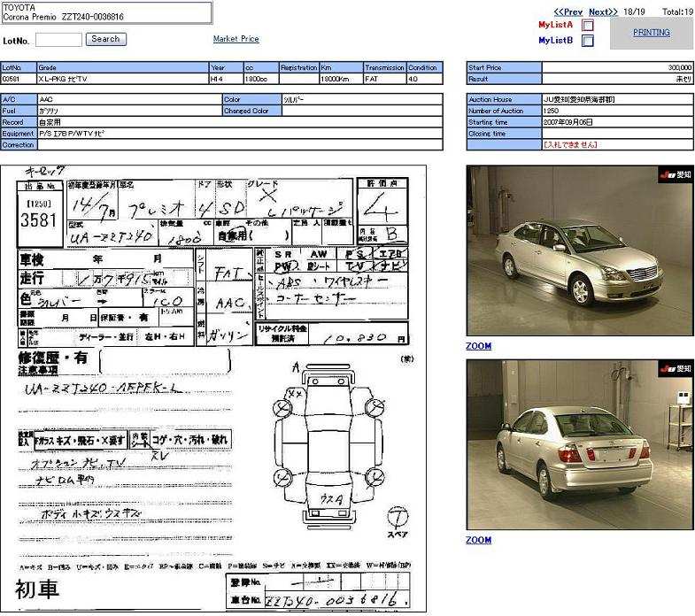Select the starting time 2007年09月06日
Image resolution: width=695 pixels, height=616 pixels.
pos(617,122)
